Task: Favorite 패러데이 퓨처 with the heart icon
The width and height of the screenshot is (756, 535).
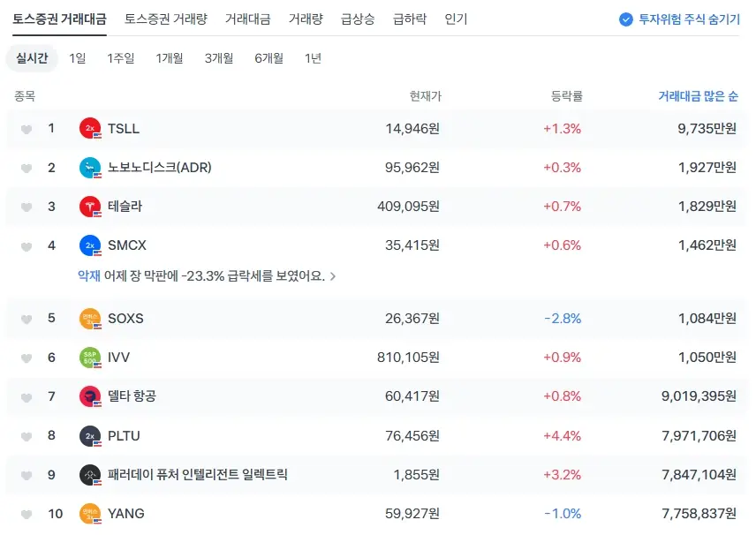Action: pos(26,476)
